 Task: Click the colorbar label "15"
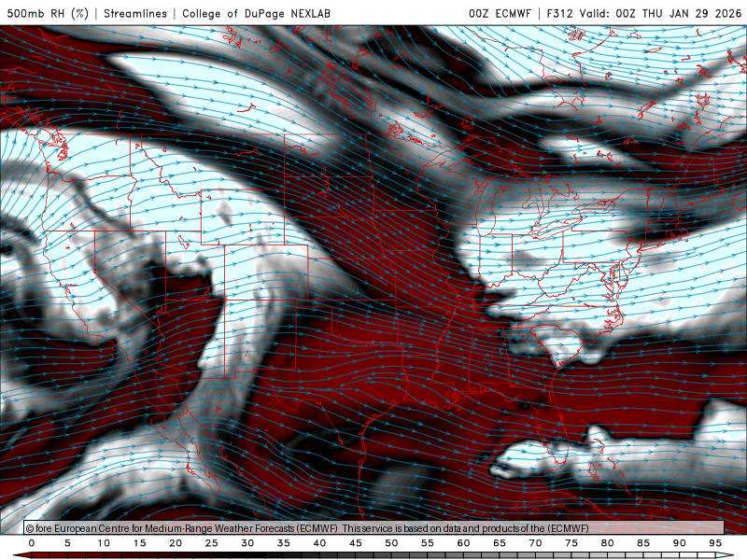coord(139,543)
